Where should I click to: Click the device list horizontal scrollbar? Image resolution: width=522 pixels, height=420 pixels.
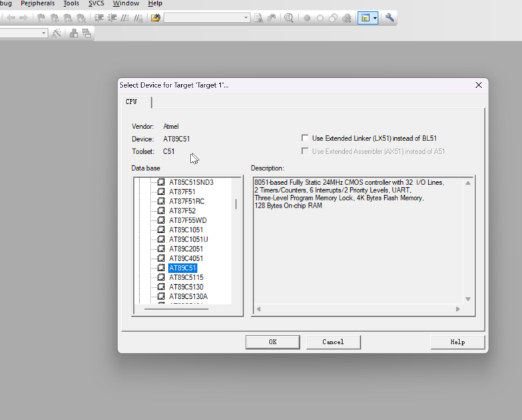(x=176, y=309)
